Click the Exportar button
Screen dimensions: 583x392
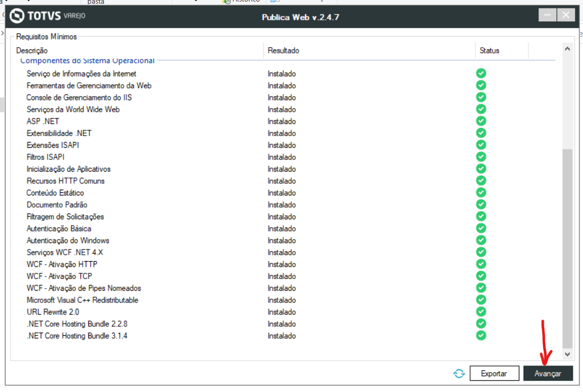click(x=494, y=373)
